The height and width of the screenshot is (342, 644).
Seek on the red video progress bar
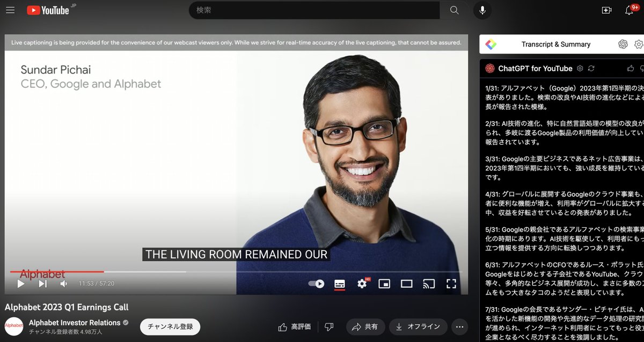(236, 272)
